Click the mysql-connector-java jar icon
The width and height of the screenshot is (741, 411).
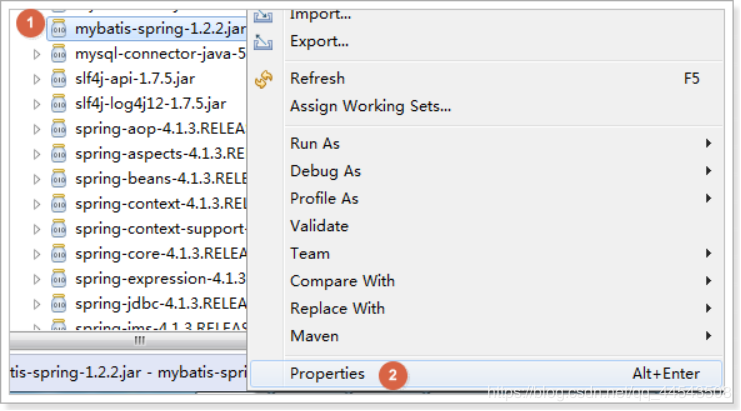point(59,53)
